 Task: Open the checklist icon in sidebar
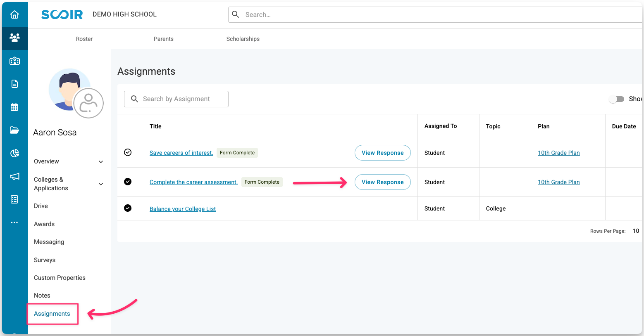click(14, 200)
